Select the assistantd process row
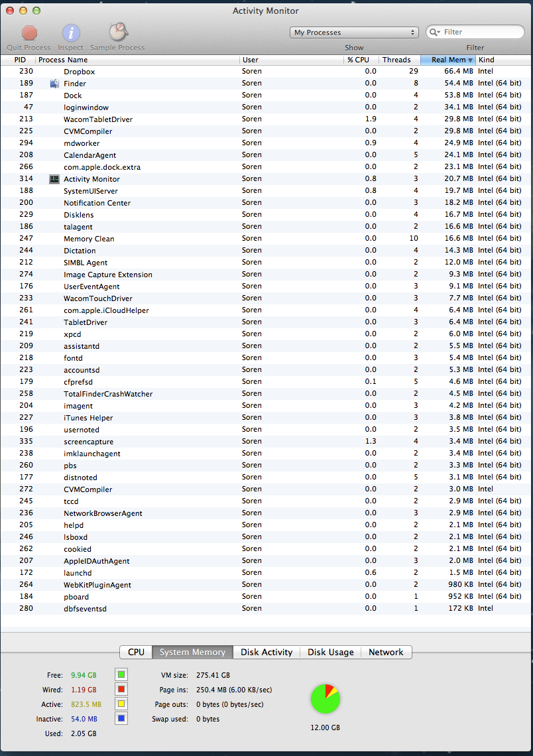533x756 pixels. pos(266,346)
